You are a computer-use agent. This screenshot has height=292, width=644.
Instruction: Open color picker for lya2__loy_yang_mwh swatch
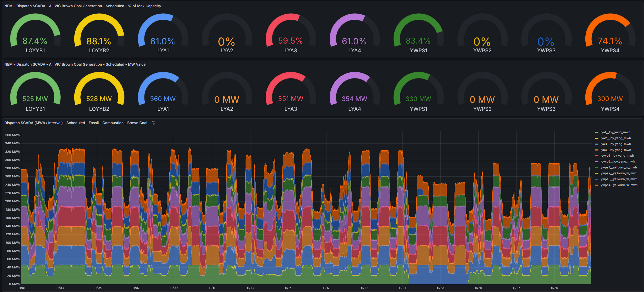(597, 138)
